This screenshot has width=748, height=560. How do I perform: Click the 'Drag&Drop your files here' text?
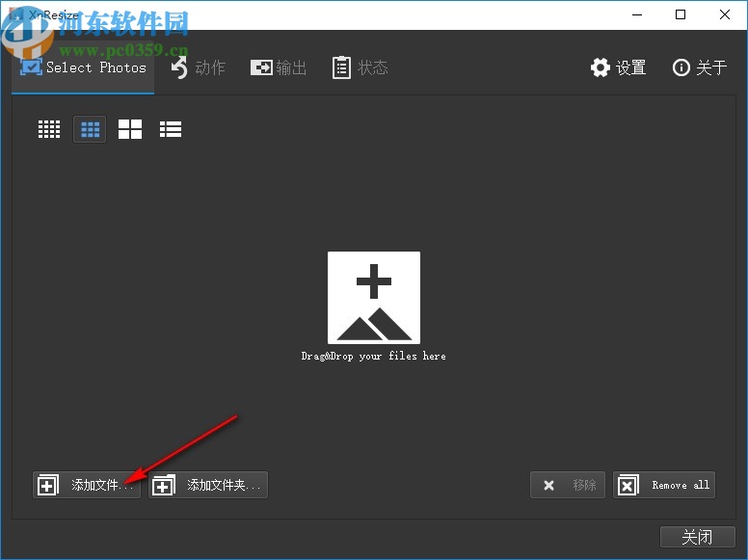[x=374, y=357]
